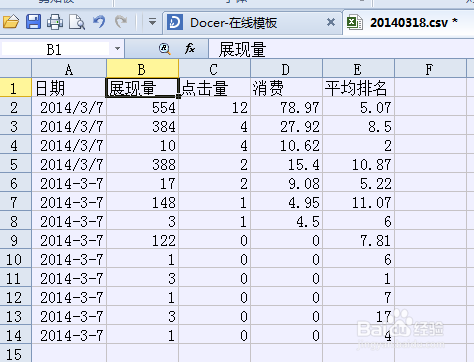Click the Name Box showing B1
Image resolution: width=474 pixels, height=362 pixels.
[x=55, y=49]
